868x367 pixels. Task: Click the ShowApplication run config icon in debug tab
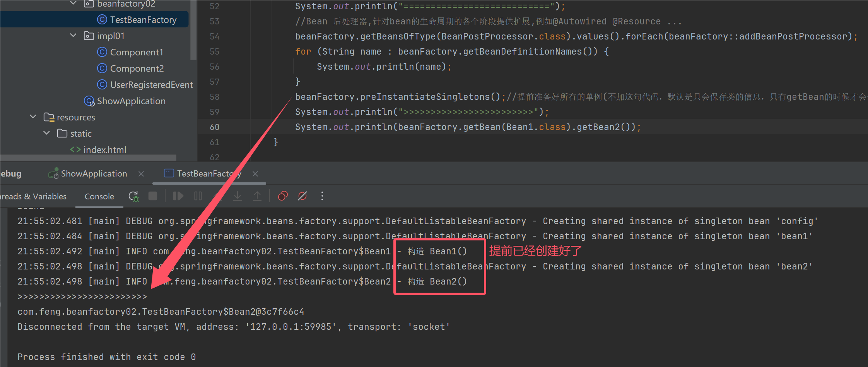point(53,173)
